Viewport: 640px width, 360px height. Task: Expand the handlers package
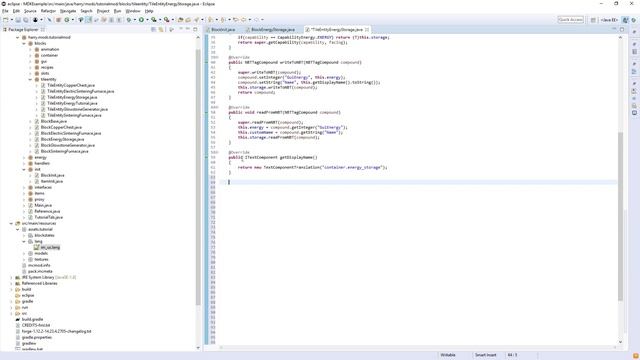pos(24,163)
